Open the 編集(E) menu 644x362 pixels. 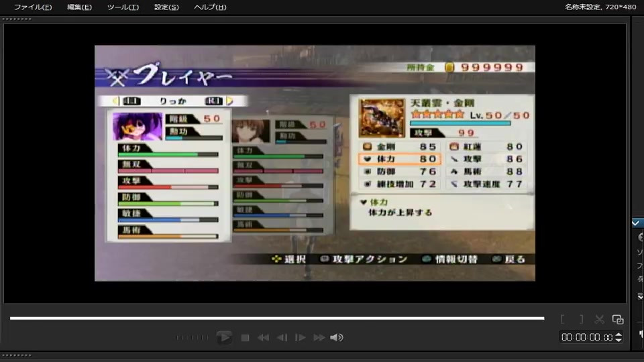tap(79, 7)
